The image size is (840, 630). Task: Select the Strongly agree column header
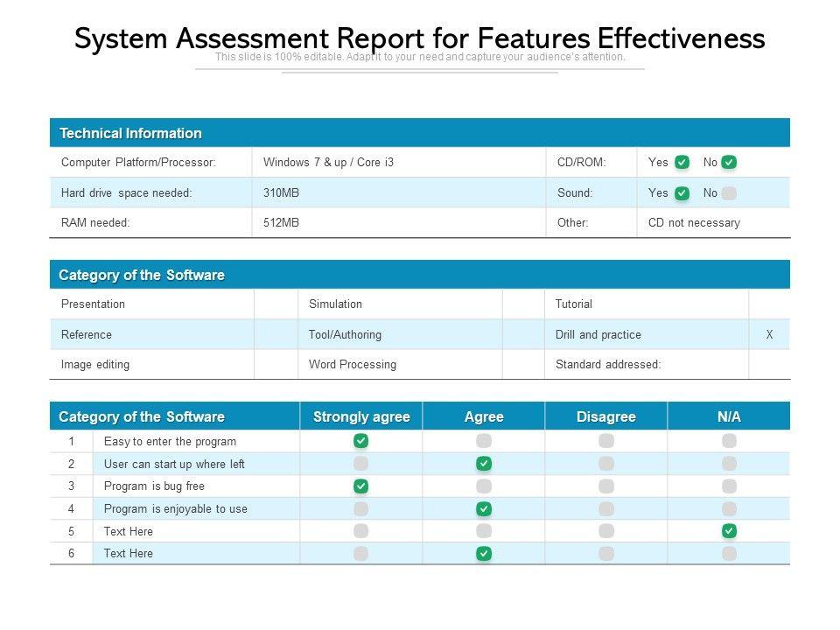tap(361, 416)
